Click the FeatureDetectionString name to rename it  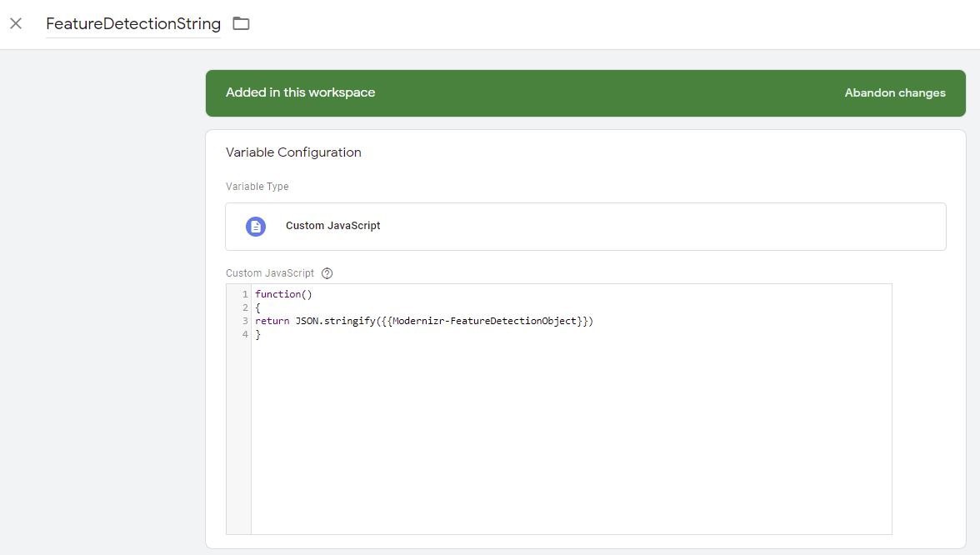pos(133,23)
